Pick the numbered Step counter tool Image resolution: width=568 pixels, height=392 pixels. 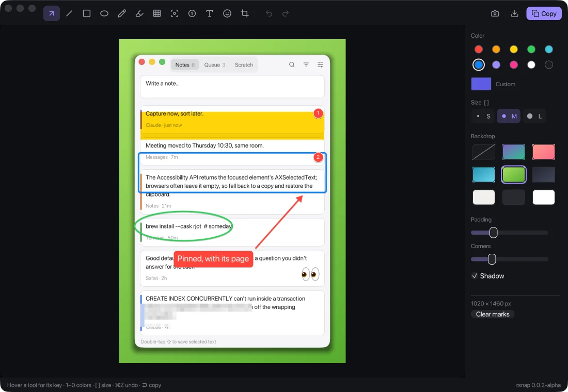[x=192, y=14]
